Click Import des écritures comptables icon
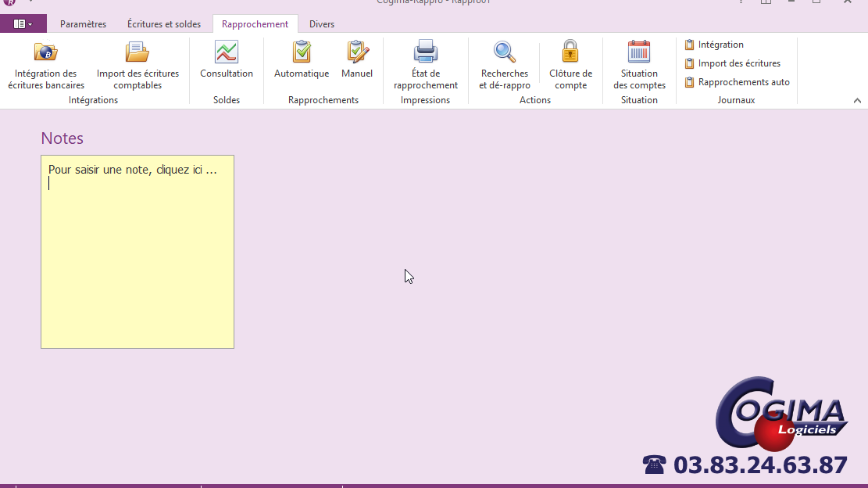 (138, 53)
